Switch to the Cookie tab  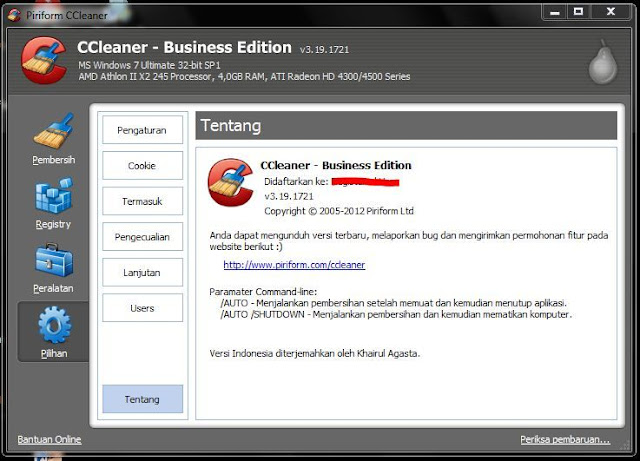tap(142, 165)
